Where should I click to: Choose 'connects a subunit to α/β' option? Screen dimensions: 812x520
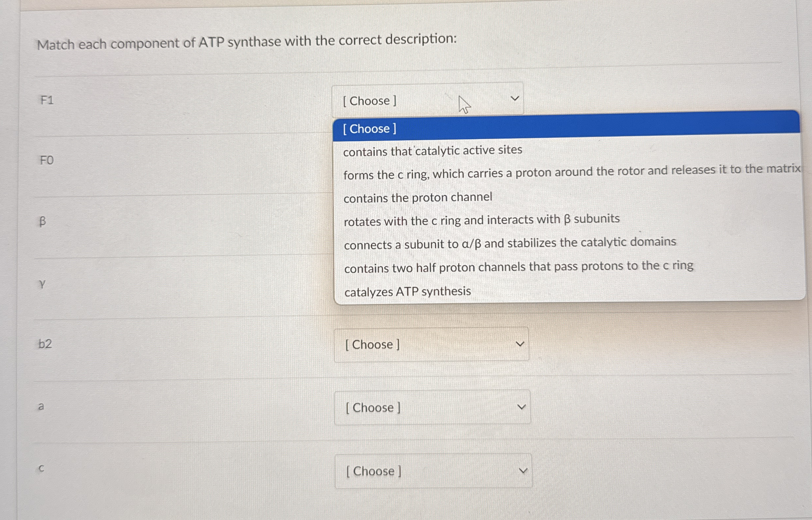pos(509,243)
